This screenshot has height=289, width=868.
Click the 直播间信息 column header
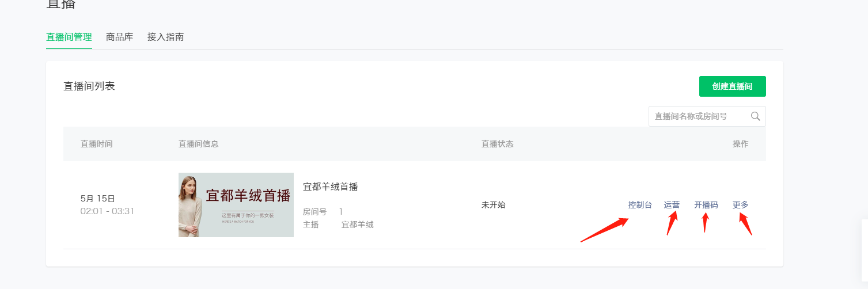point(199,144)
